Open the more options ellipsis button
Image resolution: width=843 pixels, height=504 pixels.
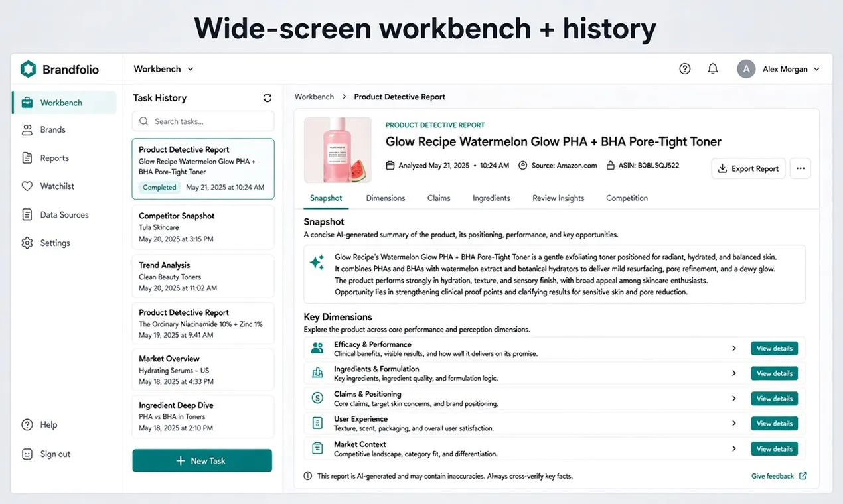coord(801,168)
